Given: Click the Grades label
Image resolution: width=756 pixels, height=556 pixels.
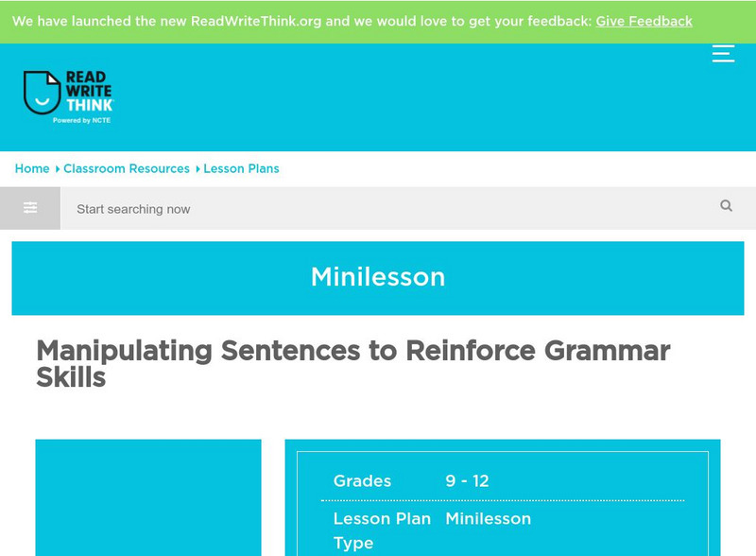Looking at the screenshot, I should pyautogui.click(x=362, y=481).
